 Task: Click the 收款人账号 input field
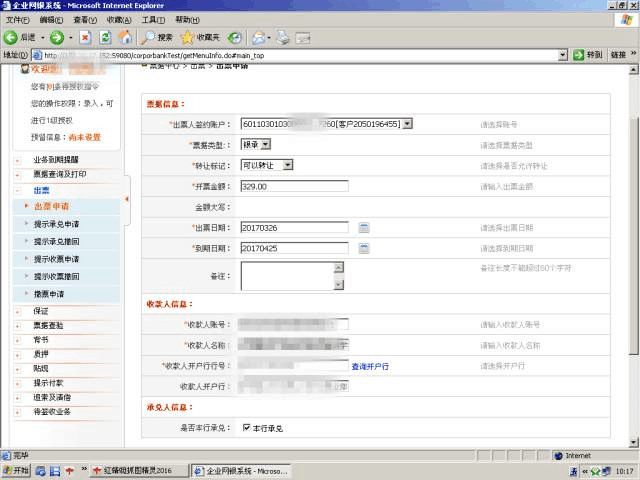pyautogui.click(x=293, y=324)
